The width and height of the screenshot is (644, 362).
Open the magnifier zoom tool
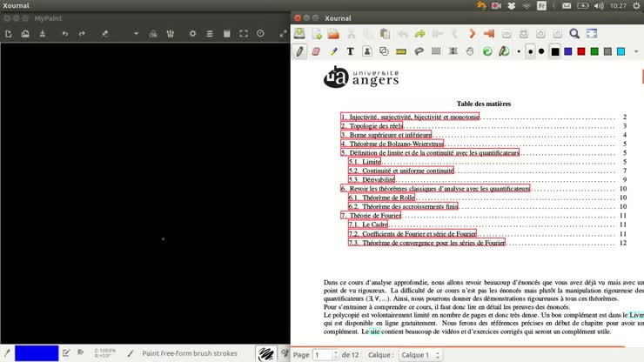tap(575, 34)
